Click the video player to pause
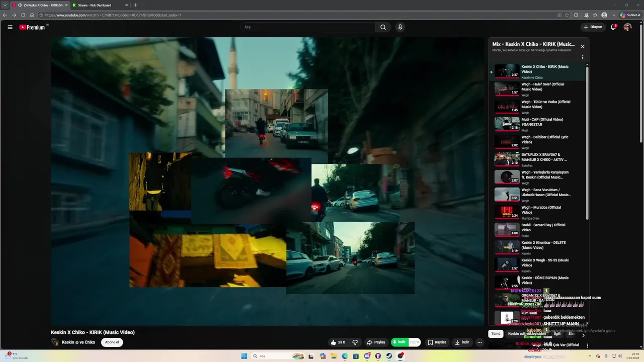Image resolution: width=644 pixels, height=362 pixels. click(267, 182)
